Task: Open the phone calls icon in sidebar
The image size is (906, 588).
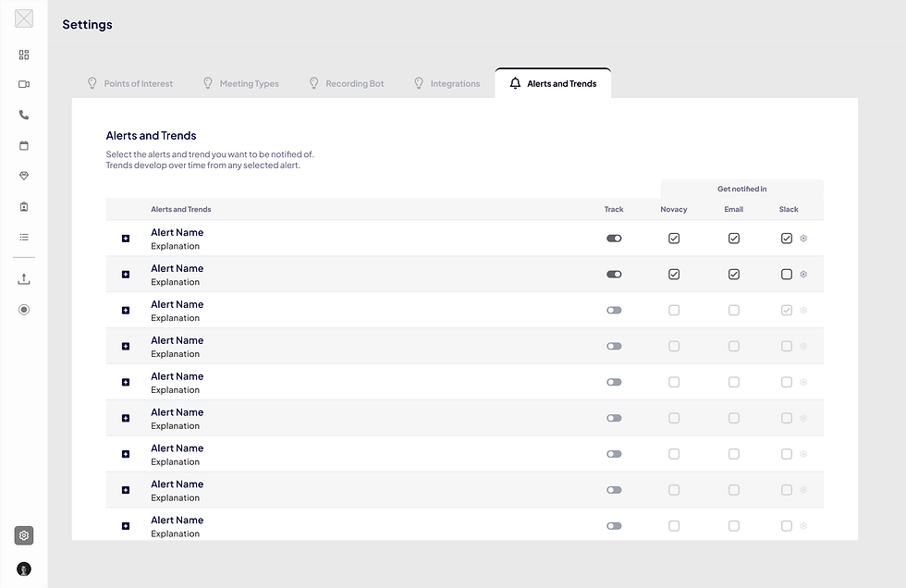Action: click(24, 115)
